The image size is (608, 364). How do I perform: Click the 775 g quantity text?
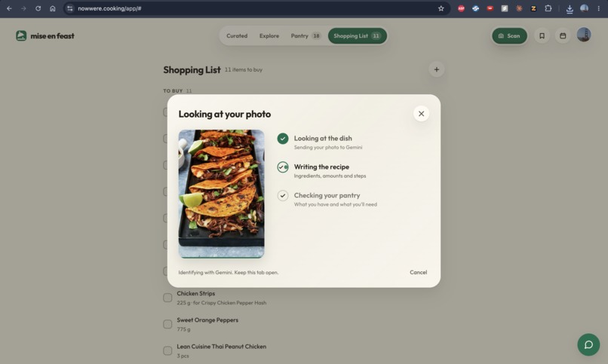click(x=183, y=329)
